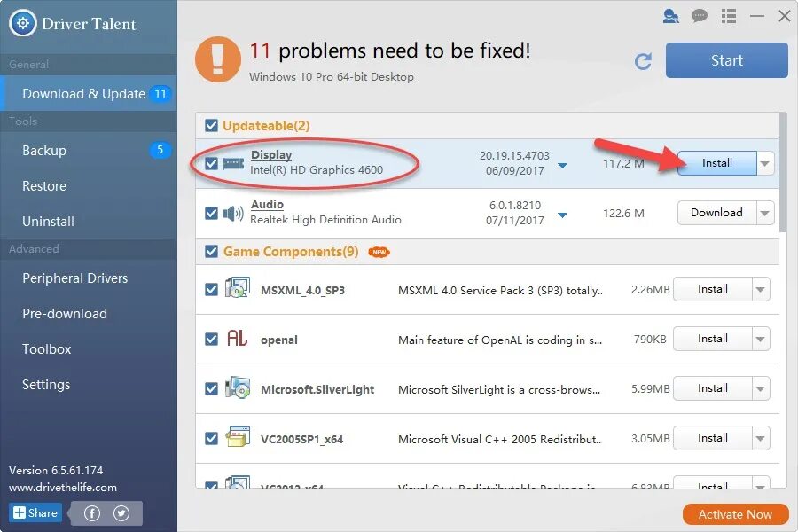Viewport: 798px width, 532px height.
Task: Click the Audio speaker icon
Action: 233,214
